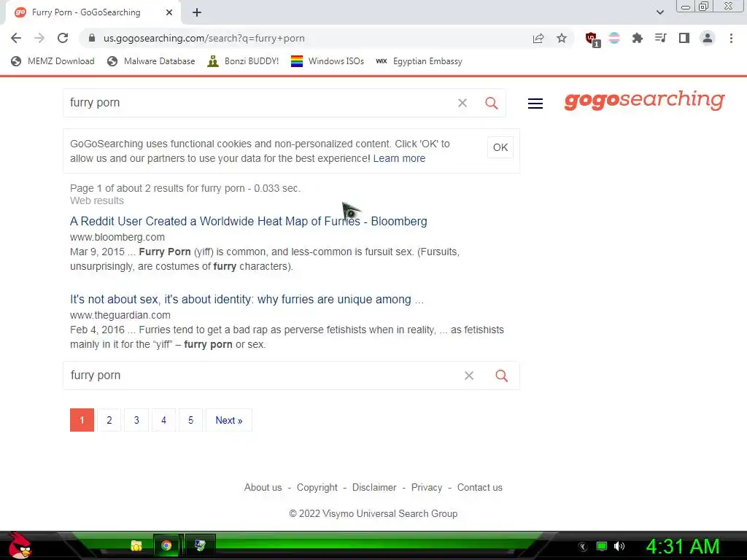Open the hamburger menu near the logo
The height and width of the screenshot is (560, 747).
(535, 104)
